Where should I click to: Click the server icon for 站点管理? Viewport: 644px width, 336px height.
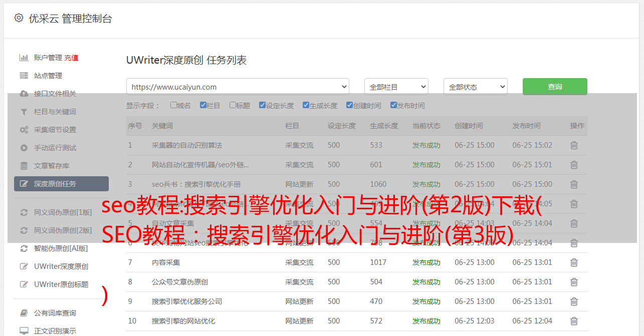[x=24, y=76]
